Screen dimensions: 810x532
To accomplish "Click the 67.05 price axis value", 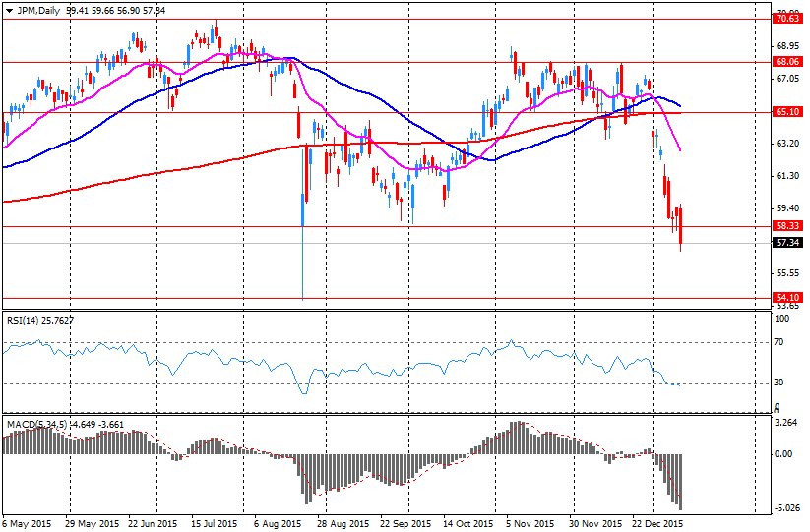I will [x=787, y=79].
